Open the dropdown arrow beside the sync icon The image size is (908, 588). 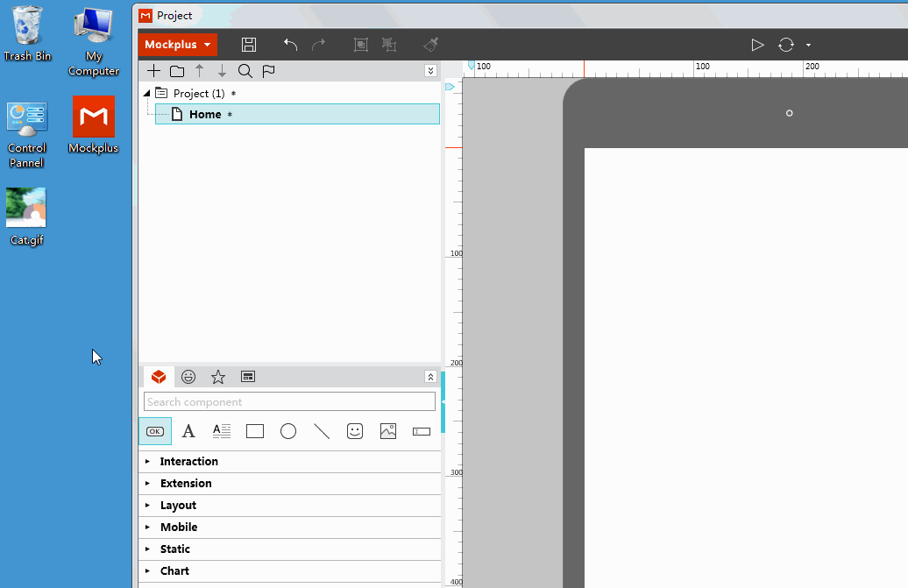(808, 46)
